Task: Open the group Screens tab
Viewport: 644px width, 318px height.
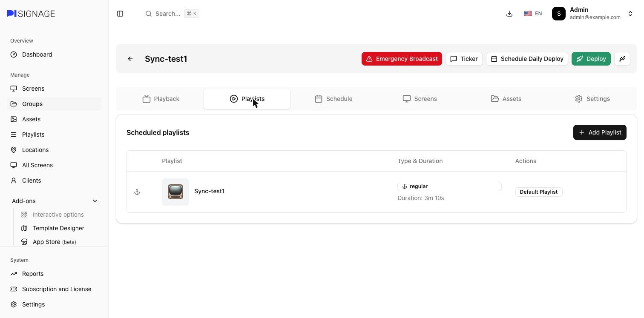Action: pyautogui.click(x=420, y=99)
